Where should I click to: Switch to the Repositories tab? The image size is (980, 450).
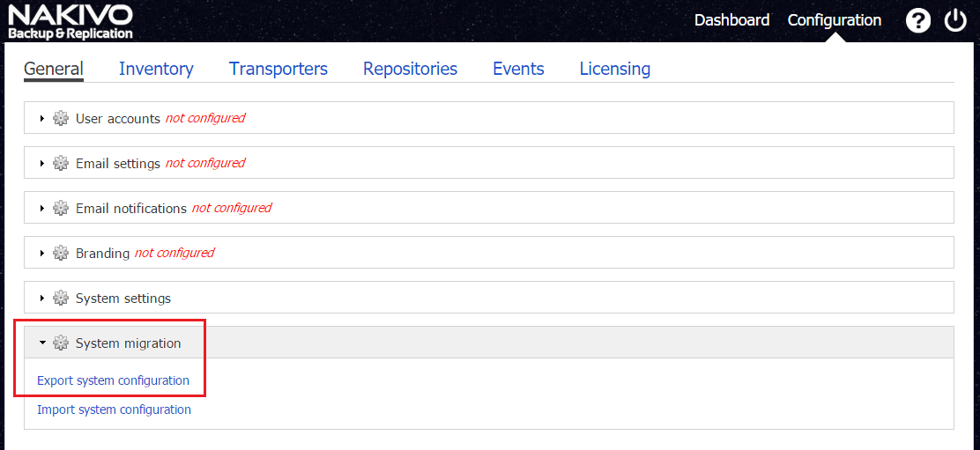(410, 69)
